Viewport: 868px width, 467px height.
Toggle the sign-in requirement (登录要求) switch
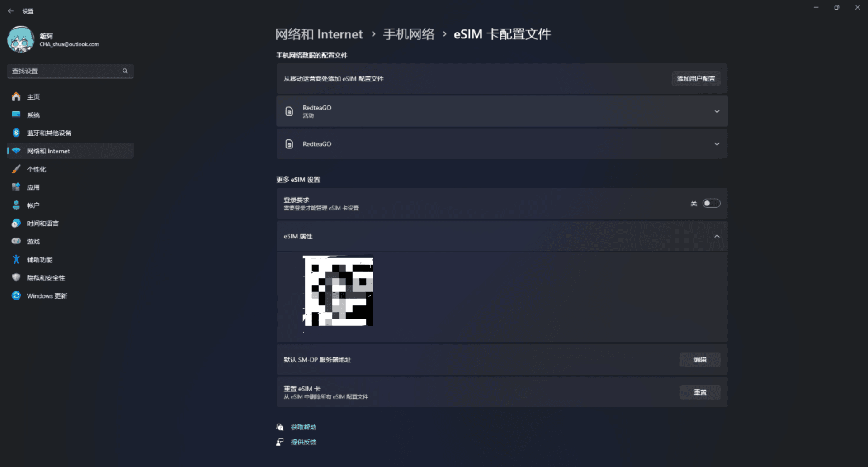[711, 203]
